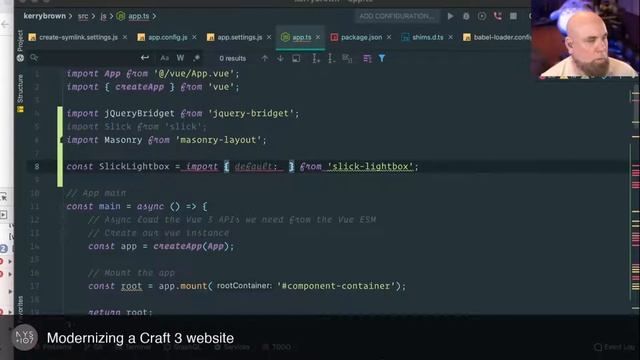Click '@/vue/App.vue' import path
Screen dimensions: 640x360
[x=194, y=74]
